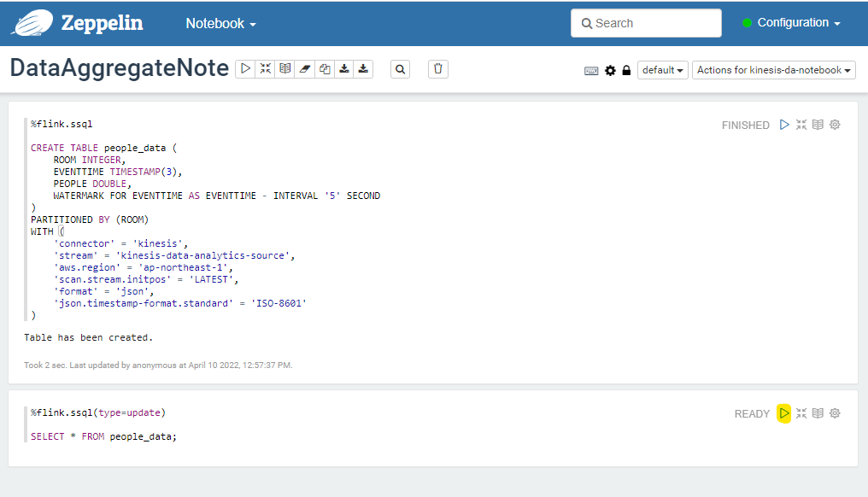Click the DataAggregateNote title
This screenshot has width=868, height=497.
[119, 68]
